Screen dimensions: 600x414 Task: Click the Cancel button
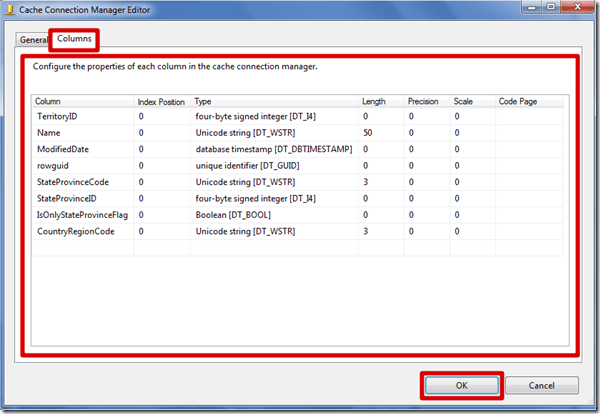click(x=542, y=385)
